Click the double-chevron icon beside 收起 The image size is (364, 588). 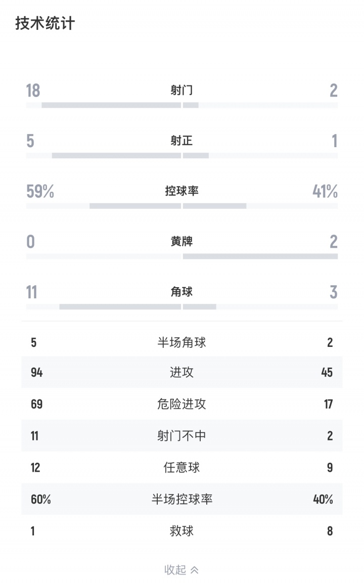(x=195, y=570)
